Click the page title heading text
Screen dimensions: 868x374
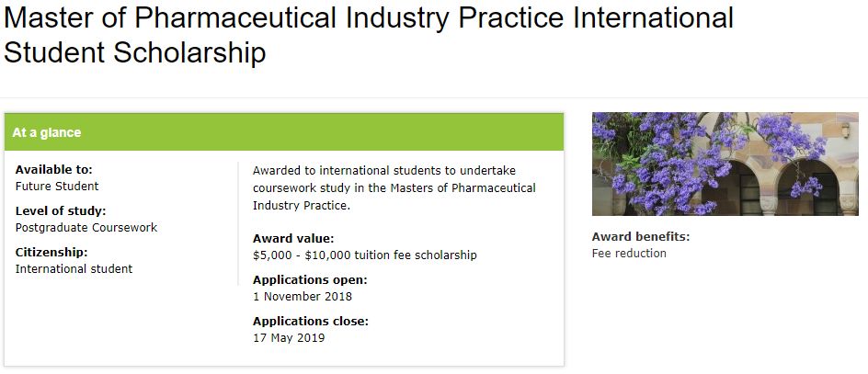point(368,35)
